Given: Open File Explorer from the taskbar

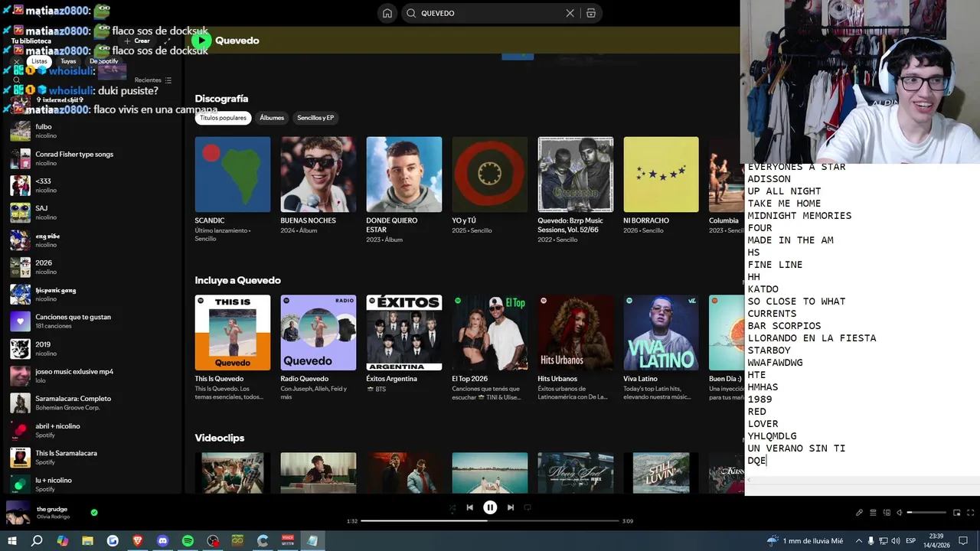Looking at the screenshot, I should point(87,541).
